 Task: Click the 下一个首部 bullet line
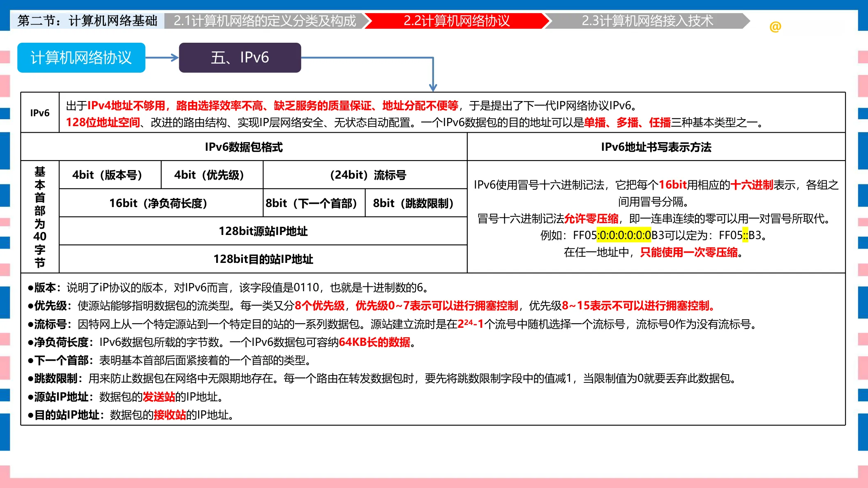coord(169,360)
